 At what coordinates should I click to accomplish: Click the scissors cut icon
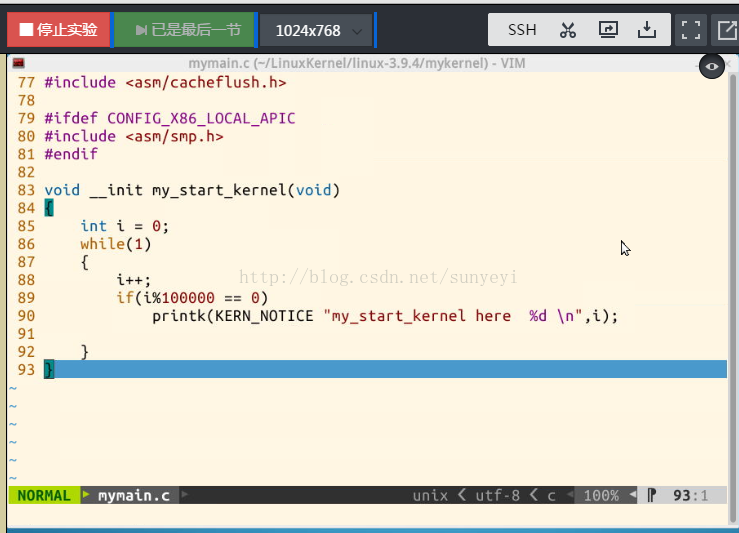(x=567, y=30)
